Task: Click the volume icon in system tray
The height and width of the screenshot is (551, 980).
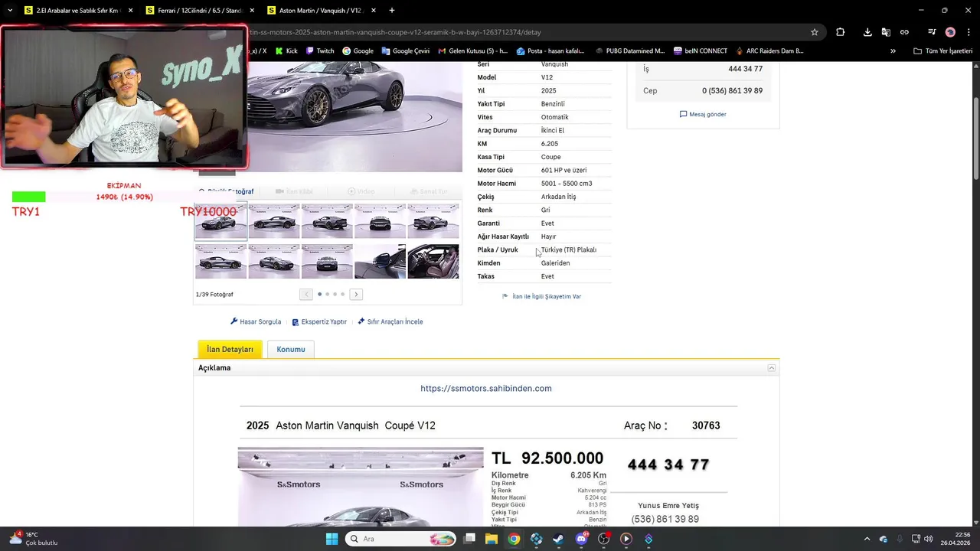Action: [928, 539]
